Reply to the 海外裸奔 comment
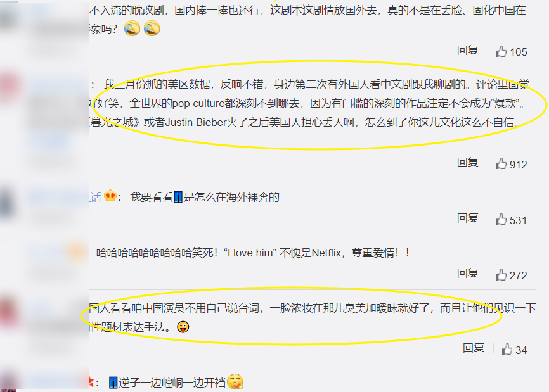Image resolution: width=549 pixels, height=392 pixels. click(x=467, y=218)
